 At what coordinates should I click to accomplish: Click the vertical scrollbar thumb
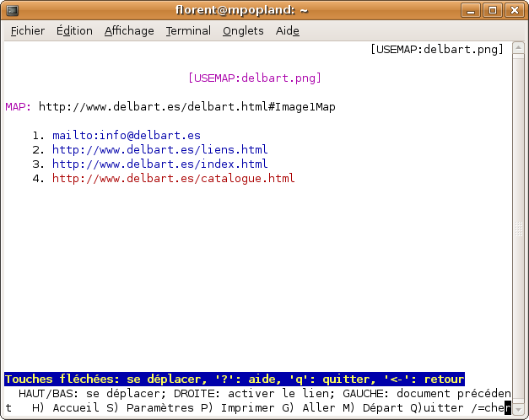pyautogui.click(x=518, y=229)
